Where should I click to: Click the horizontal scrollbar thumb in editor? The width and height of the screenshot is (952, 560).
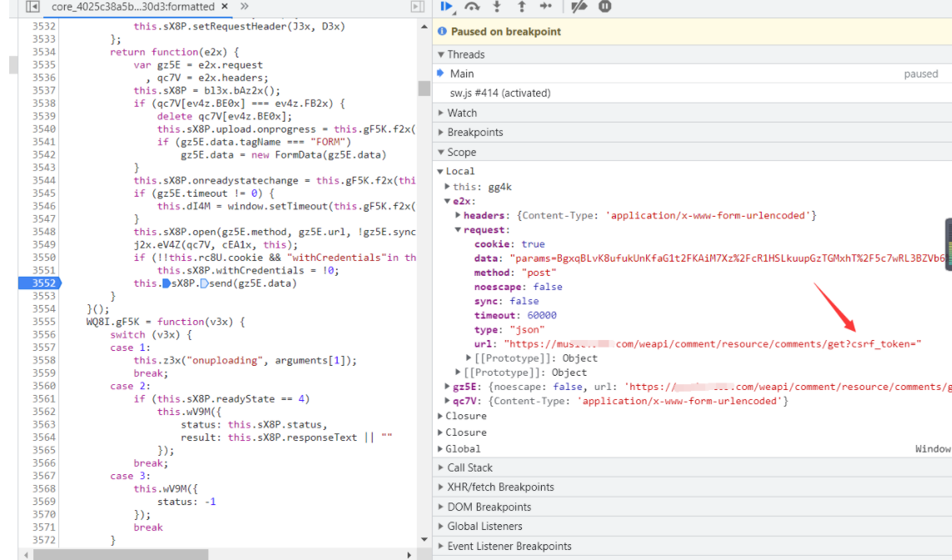click(121, 554)
